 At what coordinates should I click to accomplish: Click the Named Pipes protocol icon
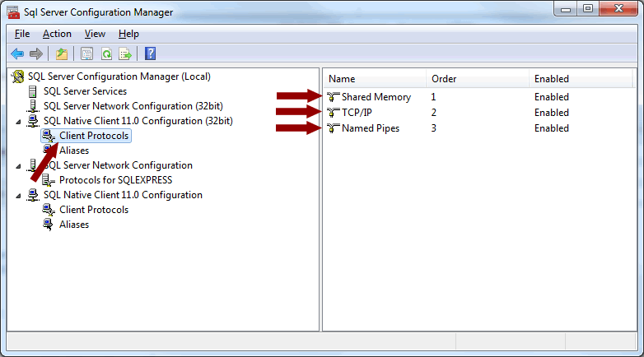333,128
